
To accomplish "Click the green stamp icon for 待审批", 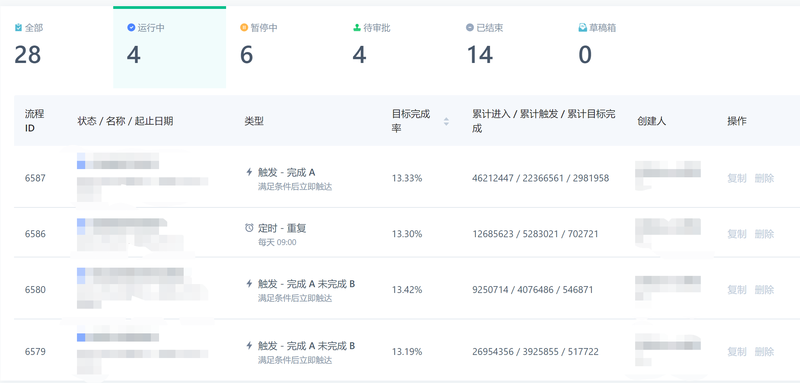I will tap(357, 28).
